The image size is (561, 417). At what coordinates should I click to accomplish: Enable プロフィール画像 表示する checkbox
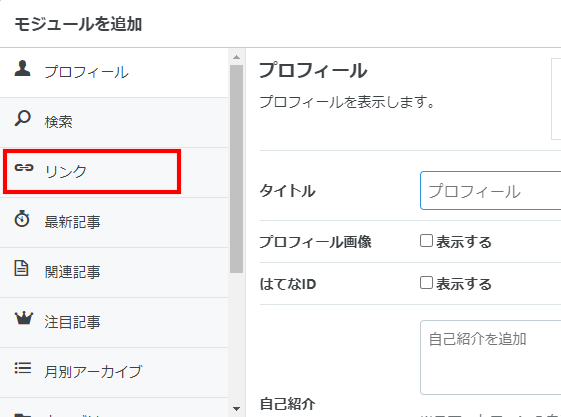tap(426, 241)
